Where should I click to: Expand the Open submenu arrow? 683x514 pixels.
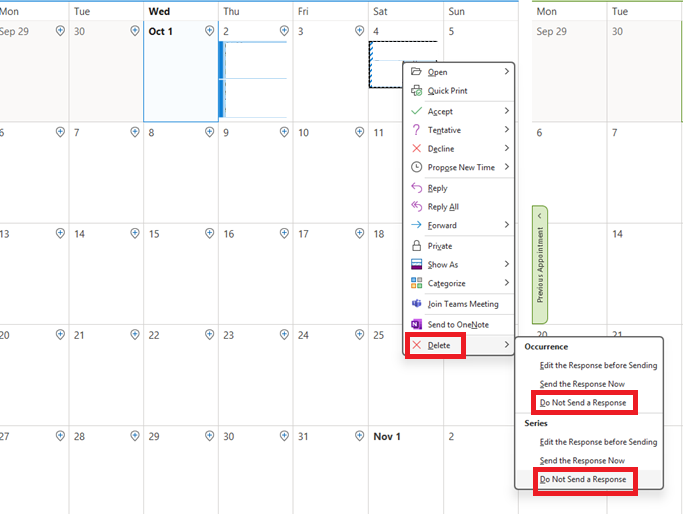(507, 71)
